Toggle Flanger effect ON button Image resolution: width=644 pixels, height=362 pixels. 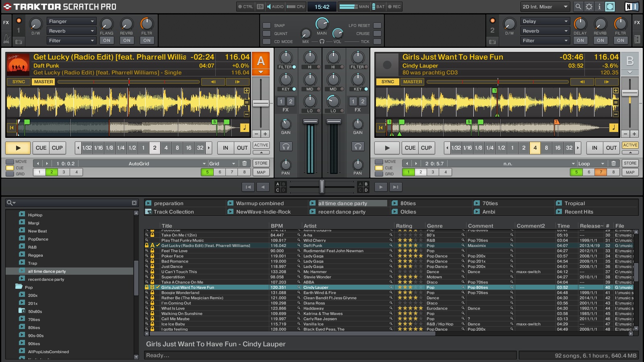[106, 40]
